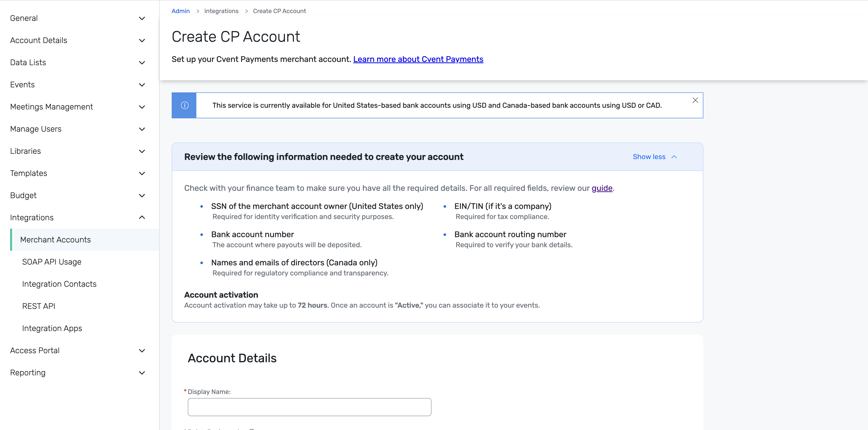This screenshot has width=868, height=430.
Task: Collapse the Integrations section chevron
Action: click(142, 217)
